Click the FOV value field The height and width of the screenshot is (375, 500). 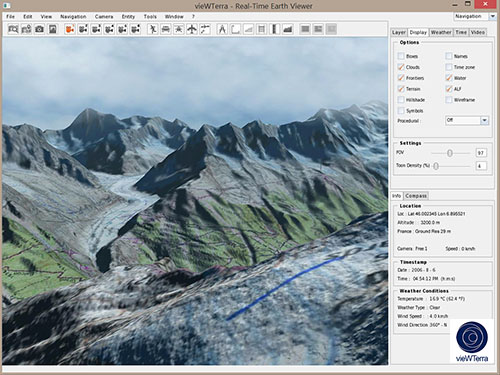[481, 153]
